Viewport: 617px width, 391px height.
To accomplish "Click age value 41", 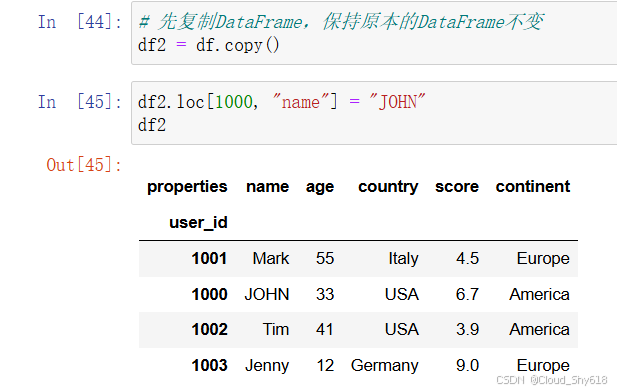I will [325, 330].
